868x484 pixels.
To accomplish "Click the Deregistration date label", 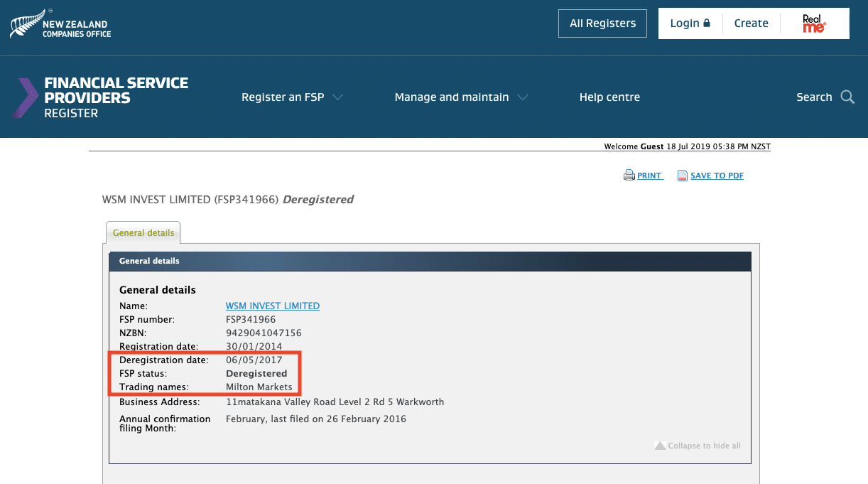I will pos(163,360).
